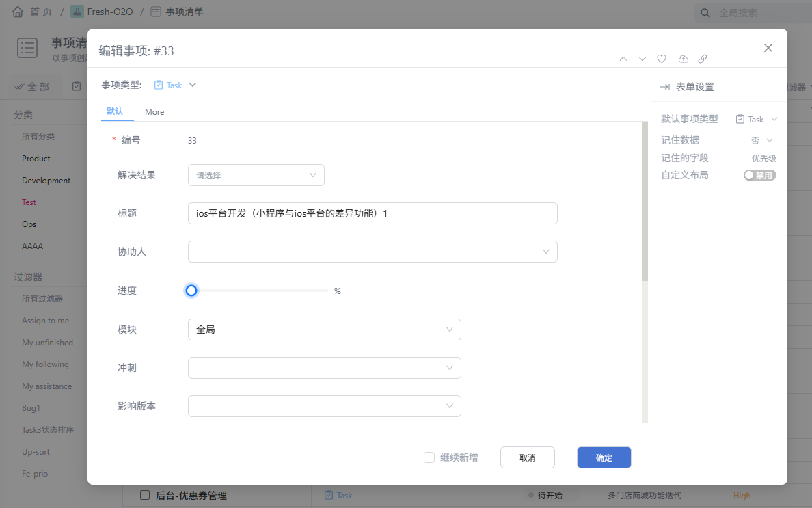Open the 解决结果 dropdown

(256, 175)
